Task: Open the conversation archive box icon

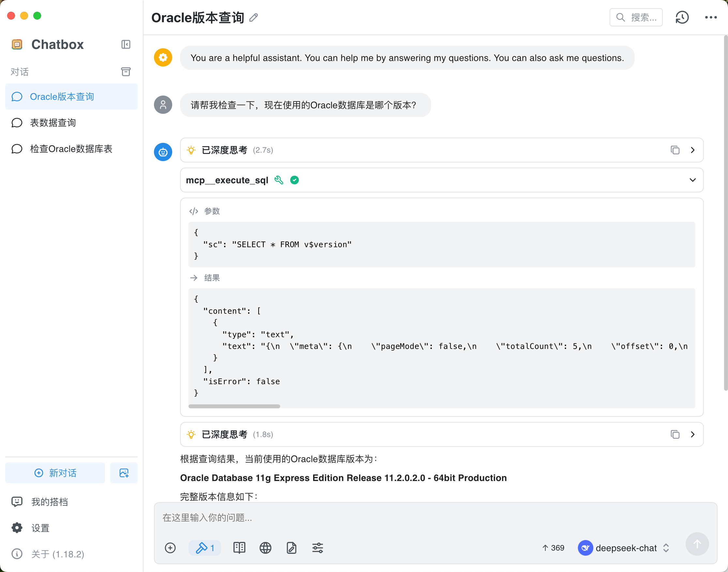Action: click(x=126, y=72)
